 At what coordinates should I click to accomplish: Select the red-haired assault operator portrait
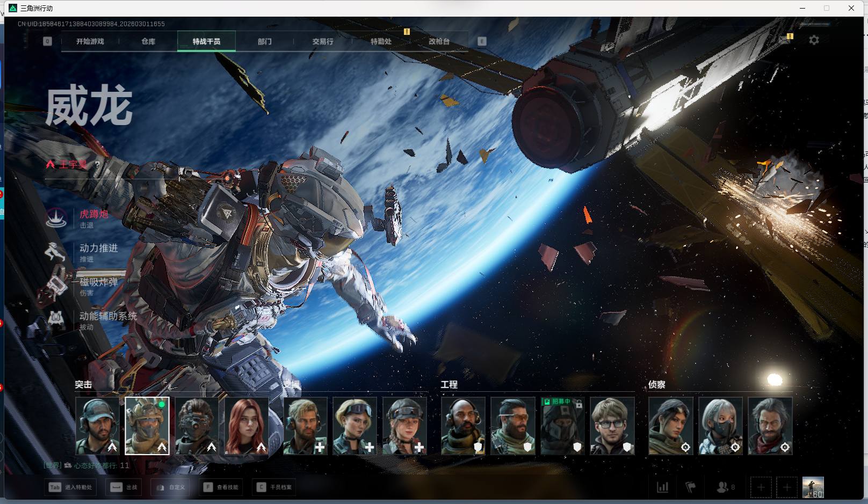247,426
